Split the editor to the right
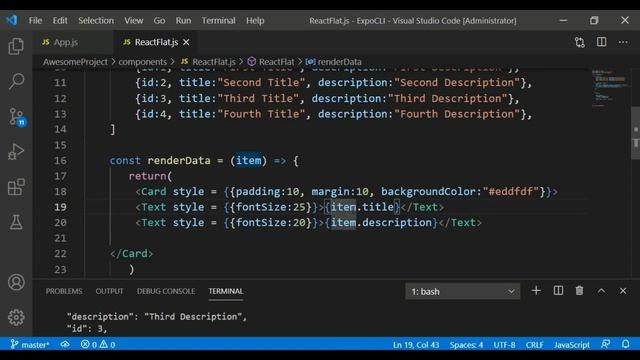The width and height of the screenshot is (640, 360). (x=601, y=42)
